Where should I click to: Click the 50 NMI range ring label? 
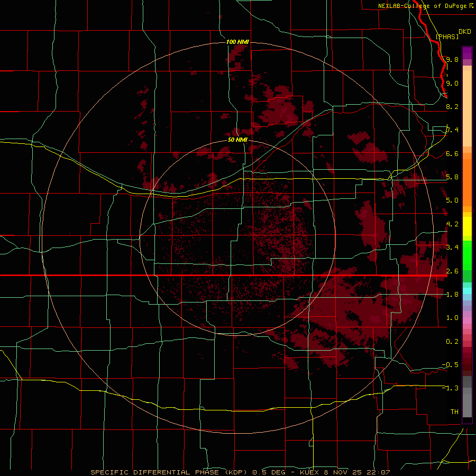[237, 140]
